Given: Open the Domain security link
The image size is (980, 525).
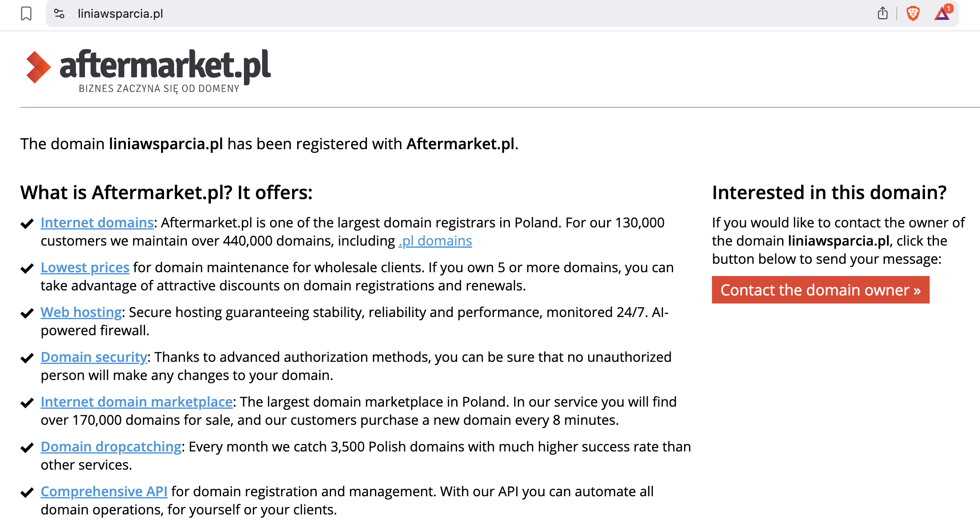Looking at the screenshot, I should 94,357.
